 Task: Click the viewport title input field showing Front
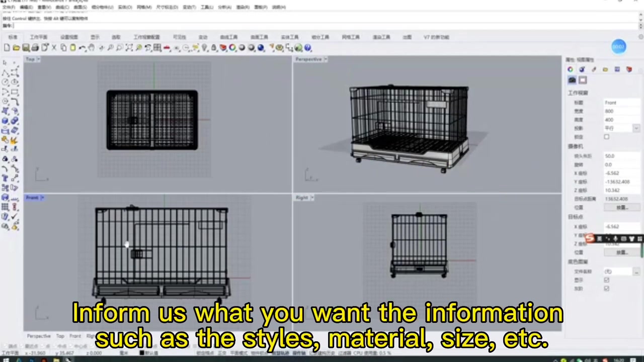(x=621, y=103)
